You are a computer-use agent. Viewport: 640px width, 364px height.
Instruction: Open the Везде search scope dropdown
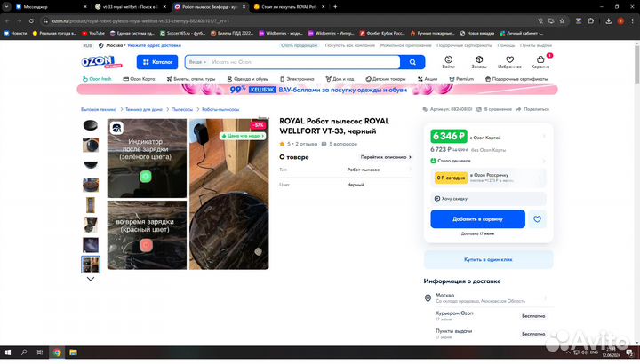[x=198, y=62]
